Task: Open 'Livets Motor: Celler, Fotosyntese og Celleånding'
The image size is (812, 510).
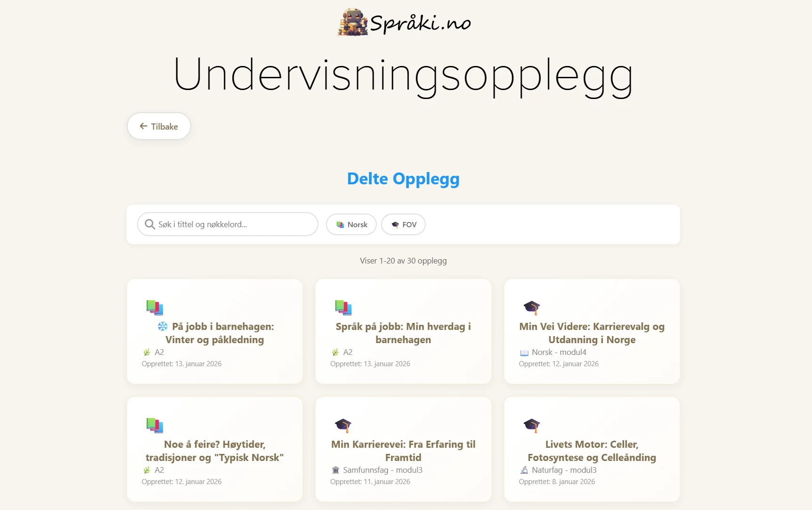Action: (592, 451)
